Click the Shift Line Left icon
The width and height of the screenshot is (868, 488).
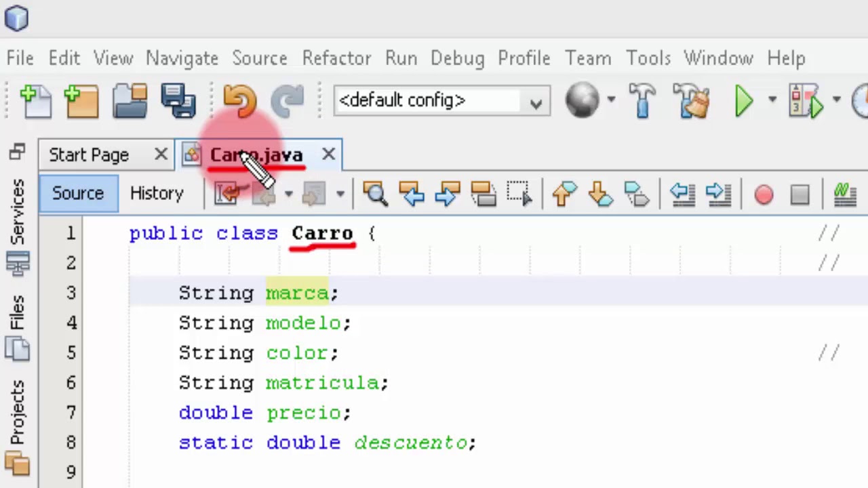682,194
